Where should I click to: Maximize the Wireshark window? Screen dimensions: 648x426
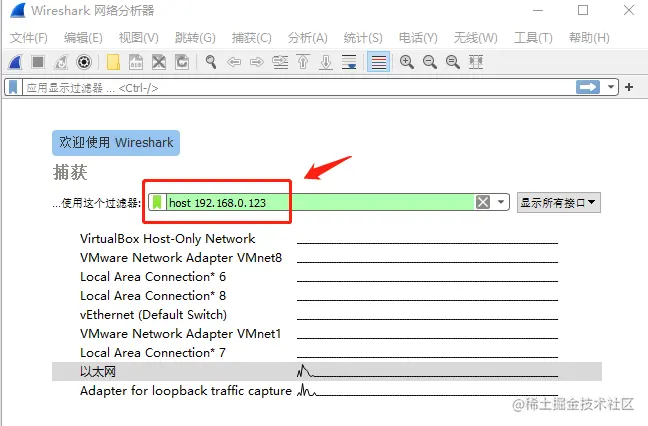583,10
